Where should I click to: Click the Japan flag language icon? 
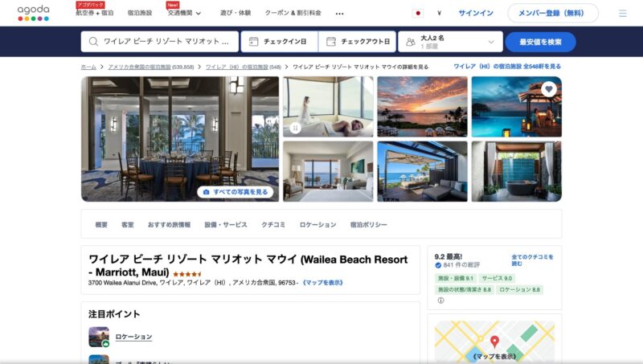(417, 13)
